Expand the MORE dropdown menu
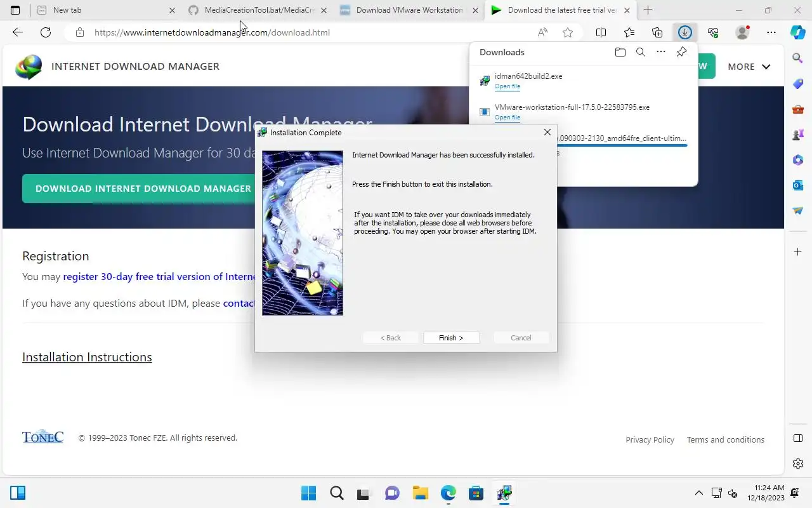 (749, 66)
